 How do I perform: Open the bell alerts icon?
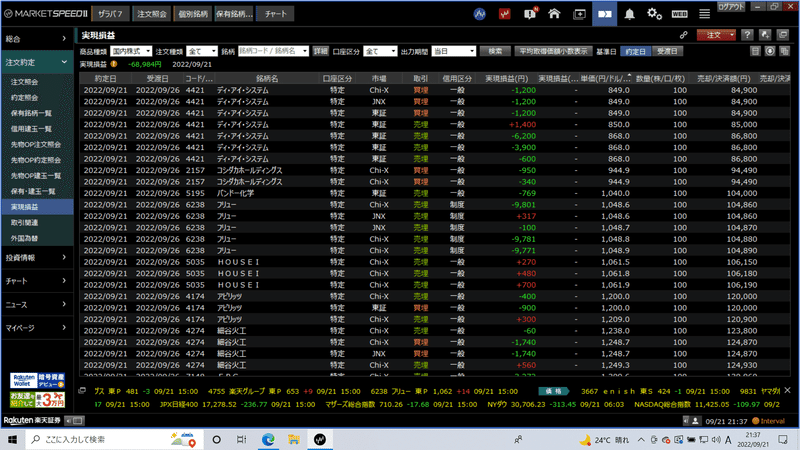630,14
